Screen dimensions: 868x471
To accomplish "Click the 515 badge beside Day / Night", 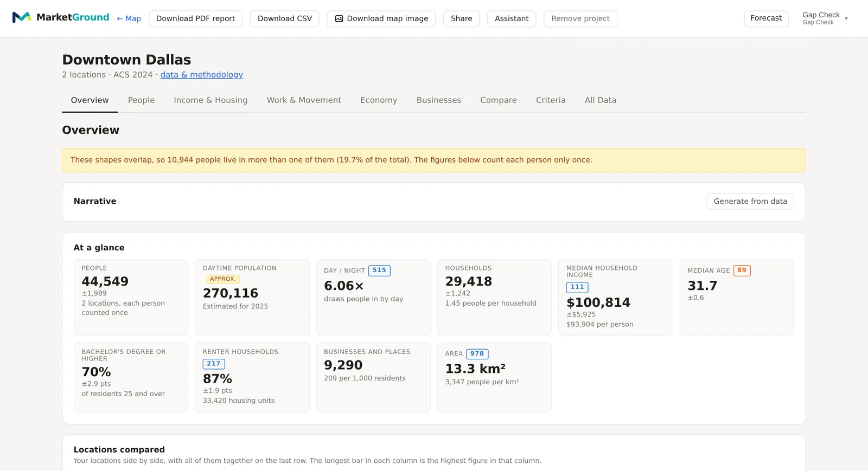I will [x=379, y=270].
